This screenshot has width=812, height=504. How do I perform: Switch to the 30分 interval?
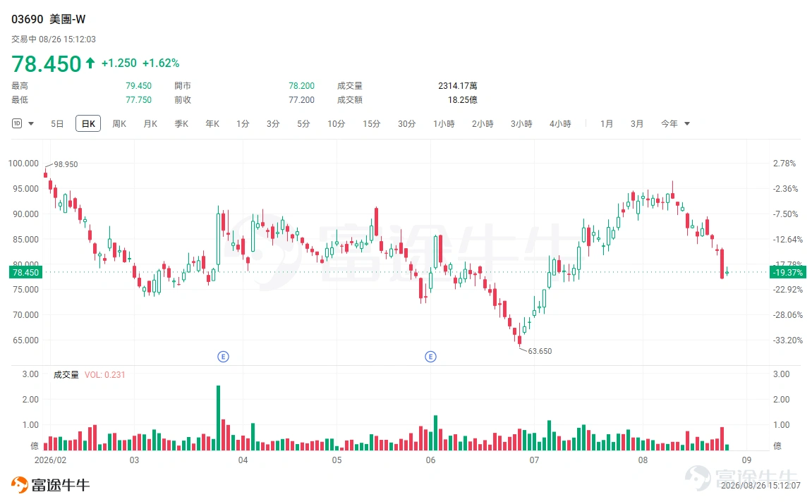click(406, 123)
